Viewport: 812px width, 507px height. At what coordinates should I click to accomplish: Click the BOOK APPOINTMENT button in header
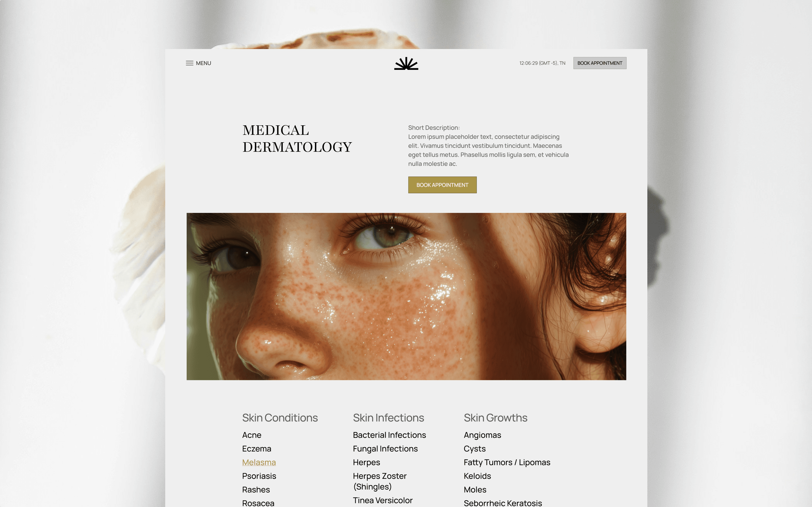pos(599,63)
